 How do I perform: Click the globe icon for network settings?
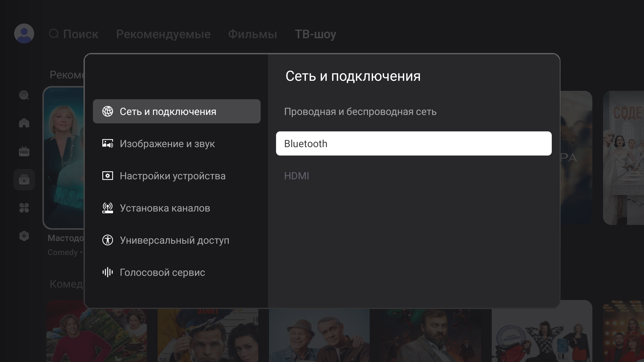coord(108,111)
